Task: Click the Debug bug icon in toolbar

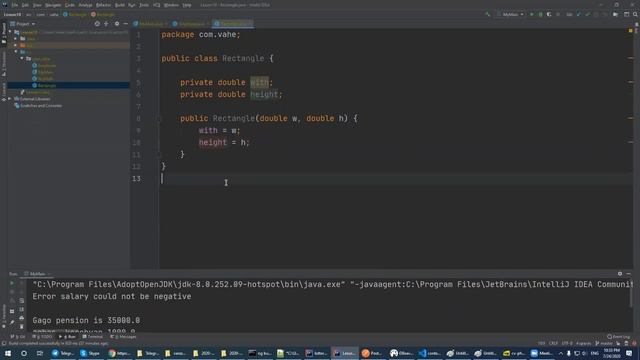Action: point(540,14)
